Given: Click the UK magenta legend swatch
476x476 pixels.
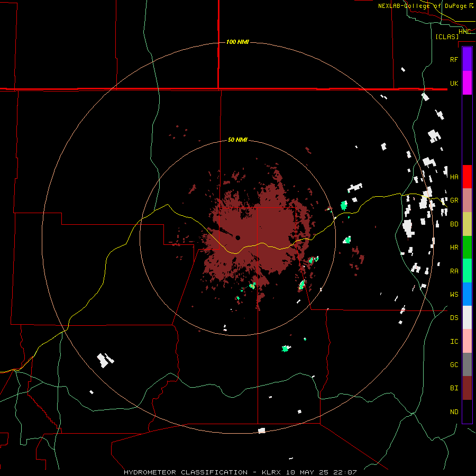Looking at the screenshot, I should (x=467, y=83).
